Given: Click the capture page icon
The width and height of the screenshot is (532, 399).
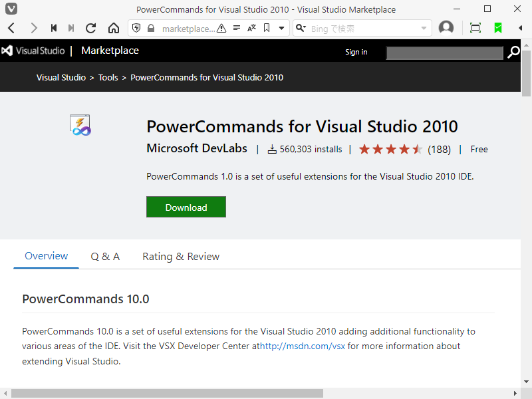Looking at the screenshot, I should coord(475,28).
